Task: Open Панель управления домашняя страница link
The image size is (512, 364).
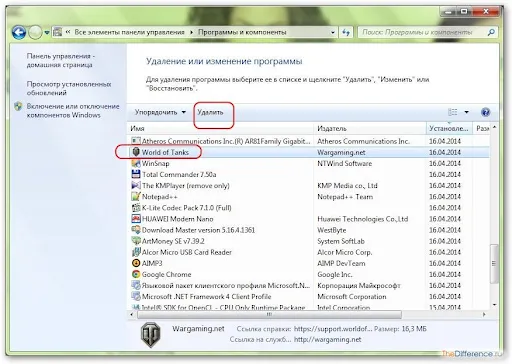Action: coord(60,60)
